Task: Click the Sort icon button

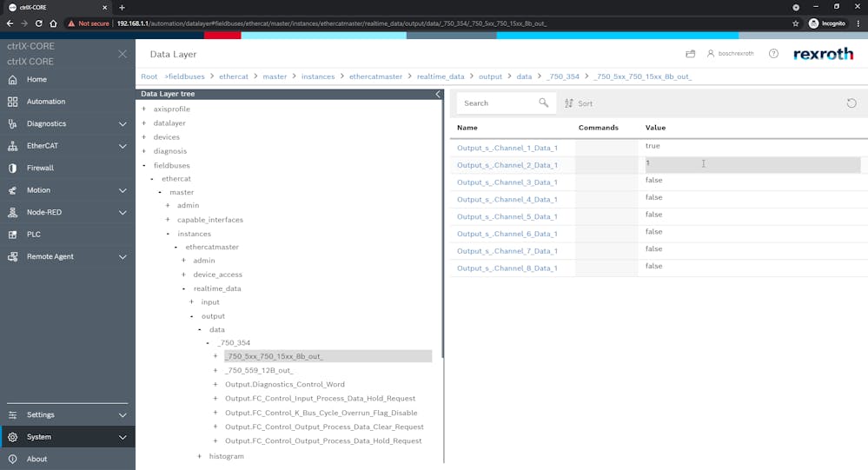Action: 579,103
